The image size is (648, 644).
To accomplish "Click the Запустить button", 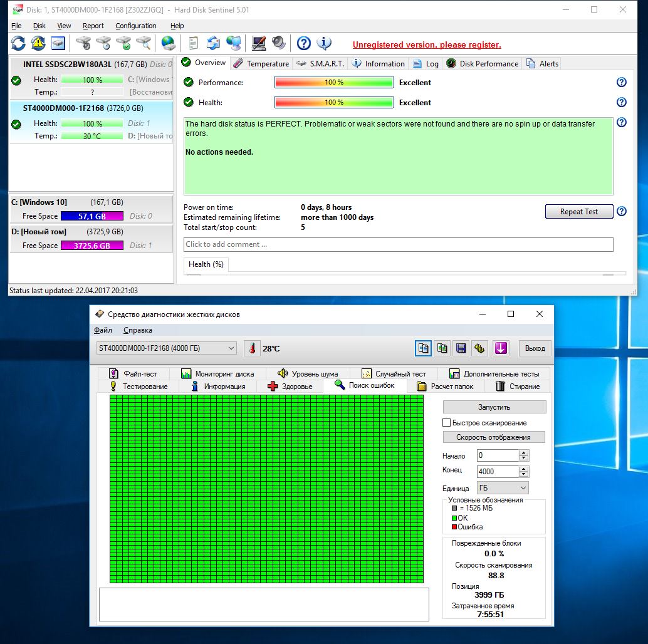I will (494, 407).
